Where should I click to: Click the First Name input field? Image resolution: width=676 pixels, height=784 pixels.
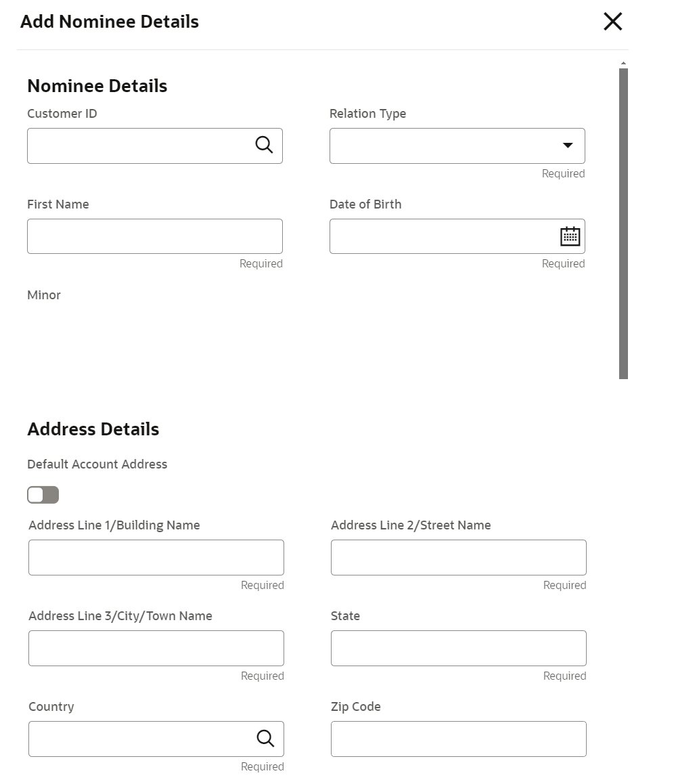coord(154,236)
